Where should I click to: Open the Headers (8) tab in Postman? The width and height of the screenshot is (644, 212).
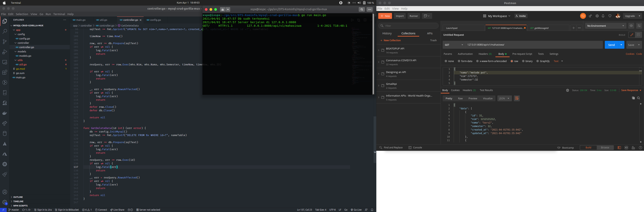(x=484, y=54)
